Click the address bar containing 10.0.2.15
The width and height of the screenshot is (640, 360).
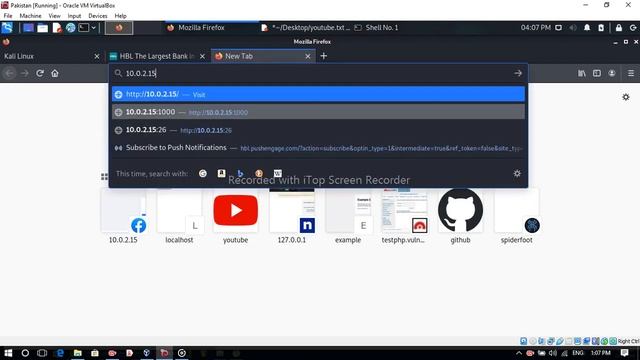pos(318,73)
